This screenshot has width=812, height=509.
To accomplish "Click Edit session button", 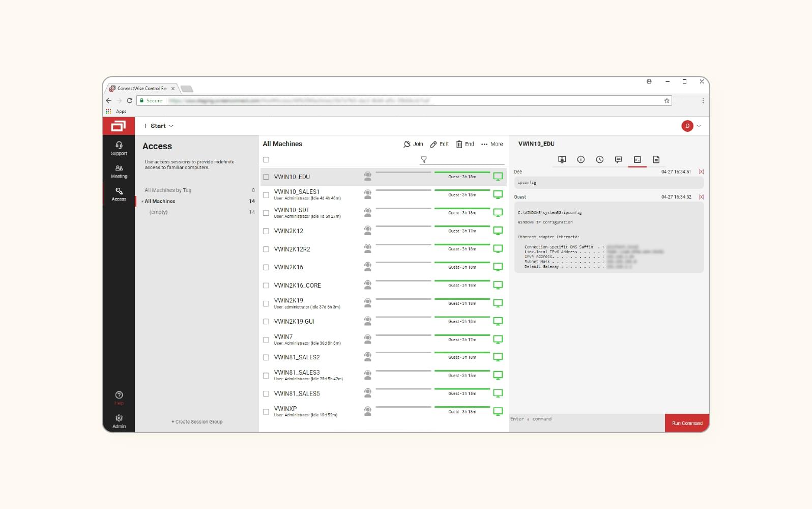I will pyautogui.click(x=440, y=144).
